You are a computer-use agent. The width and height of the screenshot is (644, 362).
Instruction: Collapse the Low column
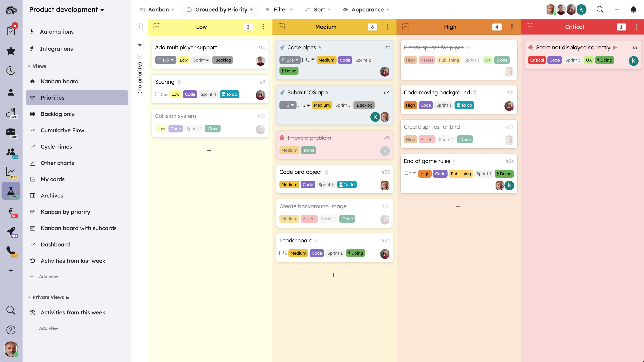157,27
